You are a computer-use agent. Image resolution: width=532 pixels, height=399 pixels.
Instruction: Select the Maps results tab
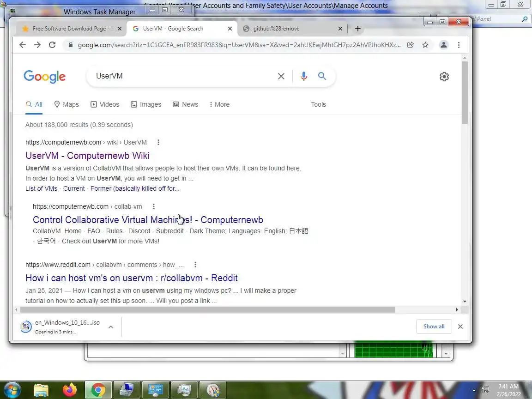[66, 104]
